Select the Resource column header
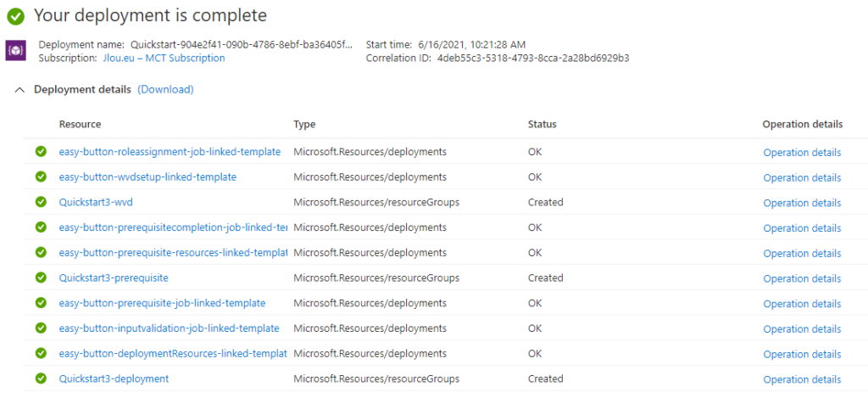Viewport: 868px width, 398px height. point(81,124)
